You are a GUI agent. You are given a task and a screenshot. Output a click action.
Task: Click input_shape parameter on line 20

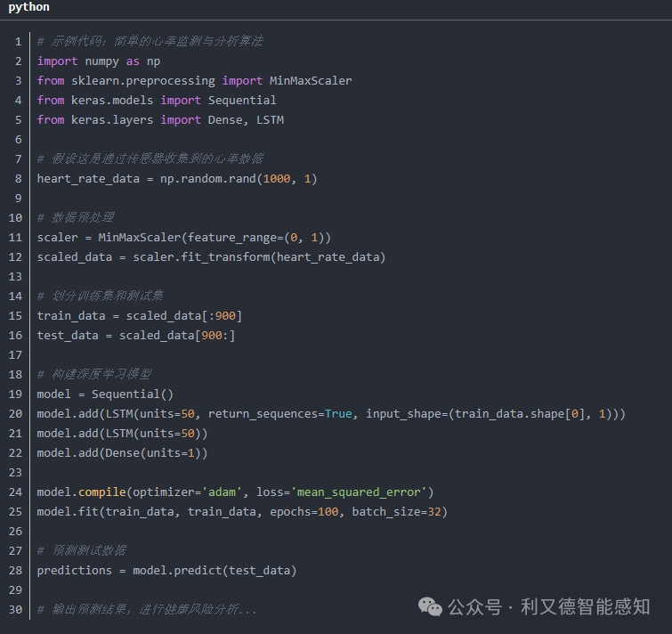pyautogui.click(x=403, y=414)
